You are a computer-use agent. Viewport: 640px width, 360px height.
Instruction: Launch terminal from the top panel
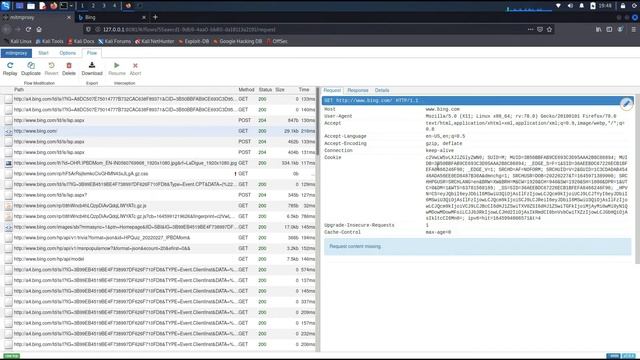(x=64, y=6)
